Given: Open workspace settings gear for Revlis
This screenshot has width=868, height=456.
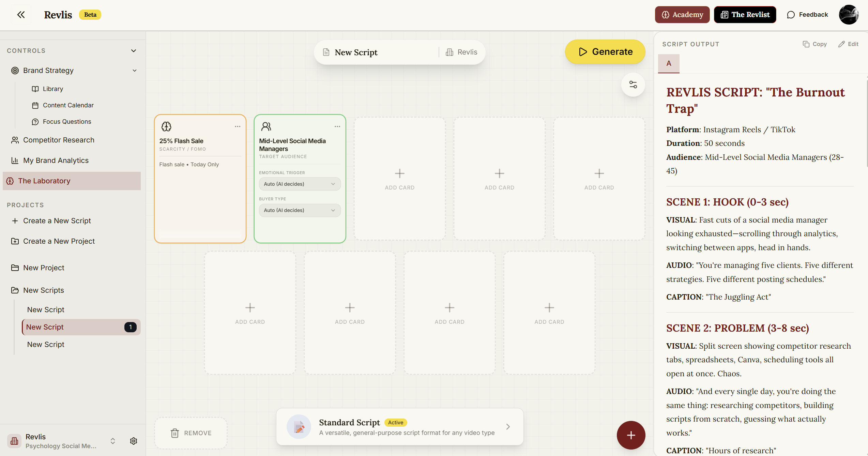Looking at the screenshot, I should click(133, 441).
